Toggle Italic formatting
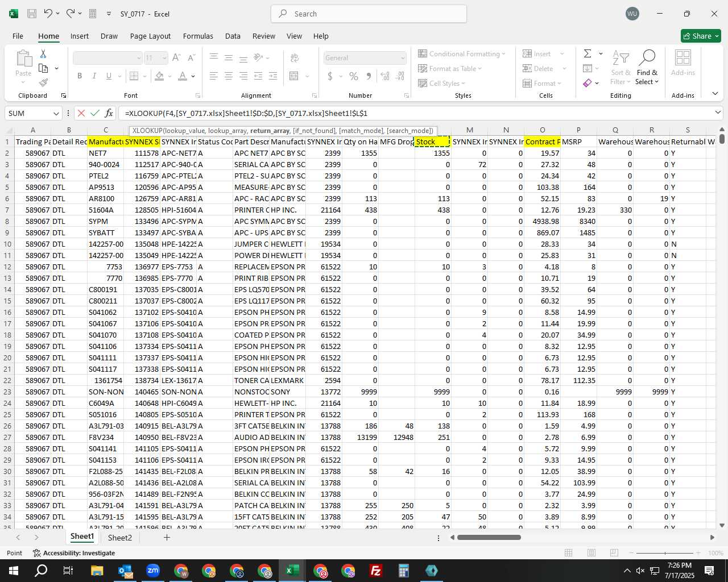 coord(94,76)
